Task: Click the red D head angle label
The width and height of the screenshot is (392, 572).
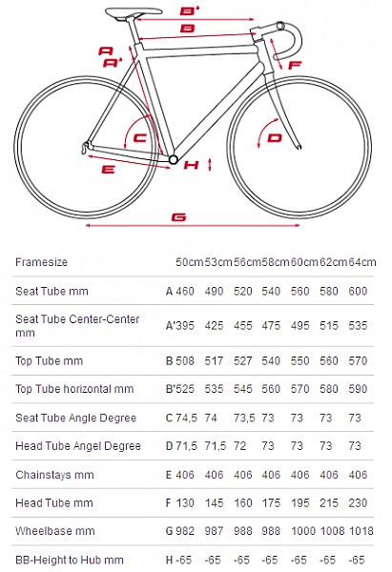Action: 275,138
